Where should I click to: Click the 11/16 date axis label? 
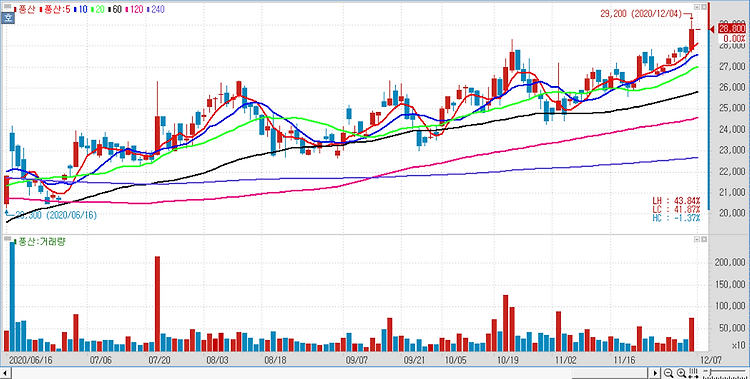click(x=624, y=359)
